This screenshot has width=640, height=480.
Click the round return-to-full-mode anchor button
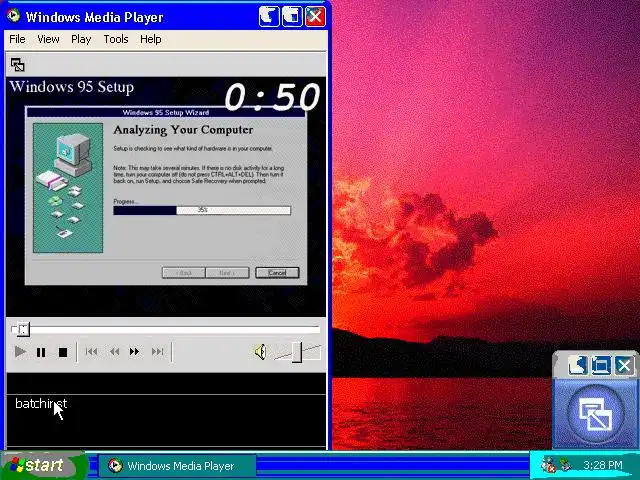click(x=596, y=415)
